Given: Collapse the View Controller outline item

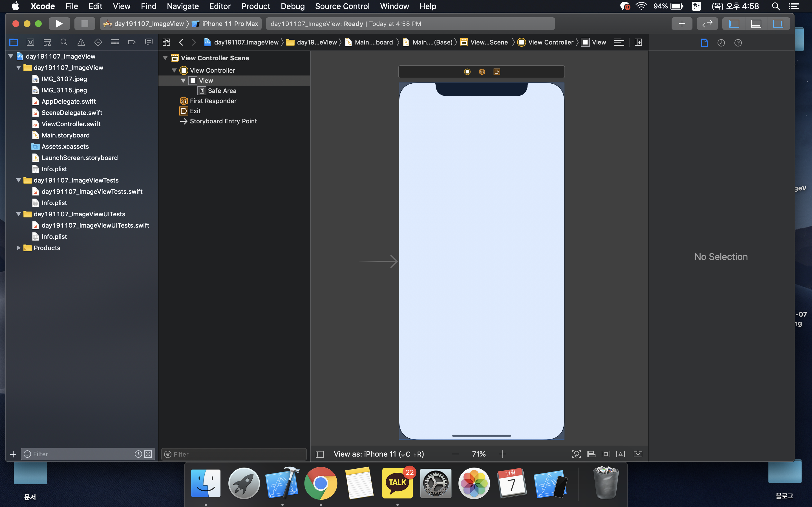Looking at the screenshot, I should [x=174, y=70].
